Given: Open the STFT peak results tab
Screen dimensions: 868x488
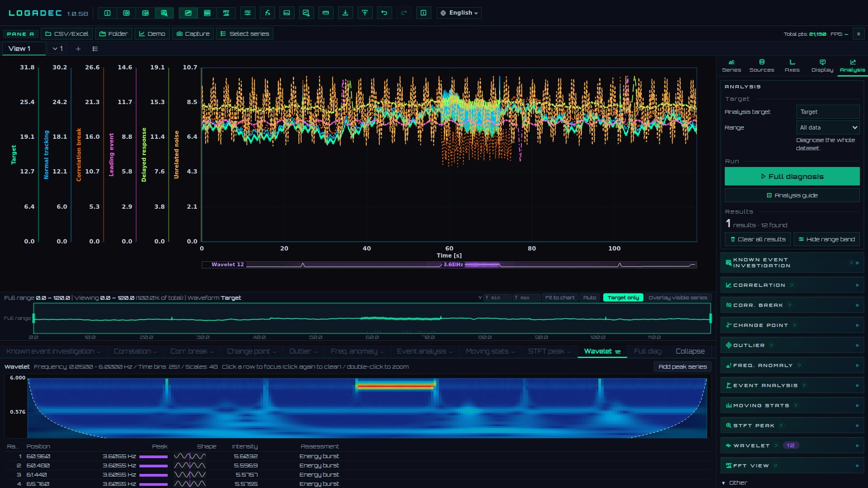Looking at the screenshot, I should 549,351.
